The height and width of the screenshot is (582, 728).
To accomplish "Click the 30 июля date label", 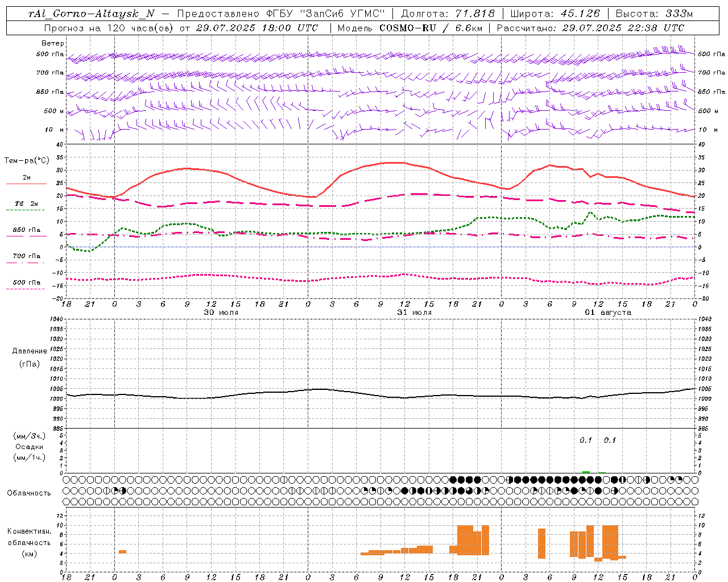I will (x=221, y=313).
